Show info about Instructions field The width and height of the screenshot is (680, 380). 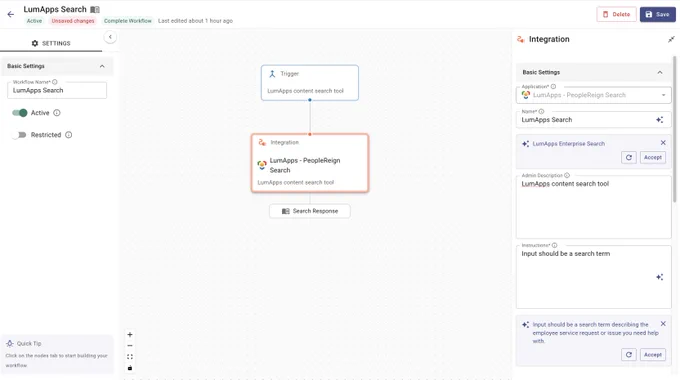click(554, 246)
